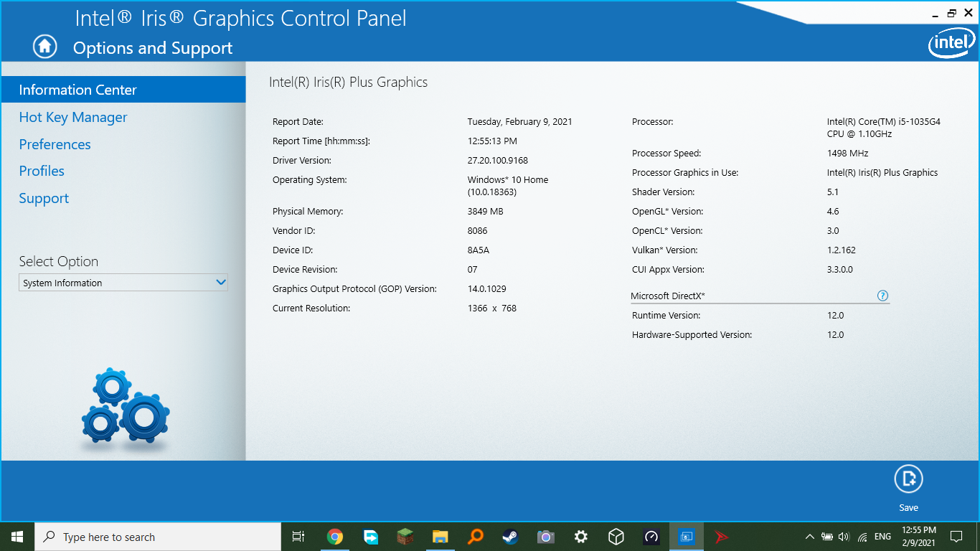The image size is (980, 551).
Task: Open the Hot Key Manager section
Action: tap(73, 117)
